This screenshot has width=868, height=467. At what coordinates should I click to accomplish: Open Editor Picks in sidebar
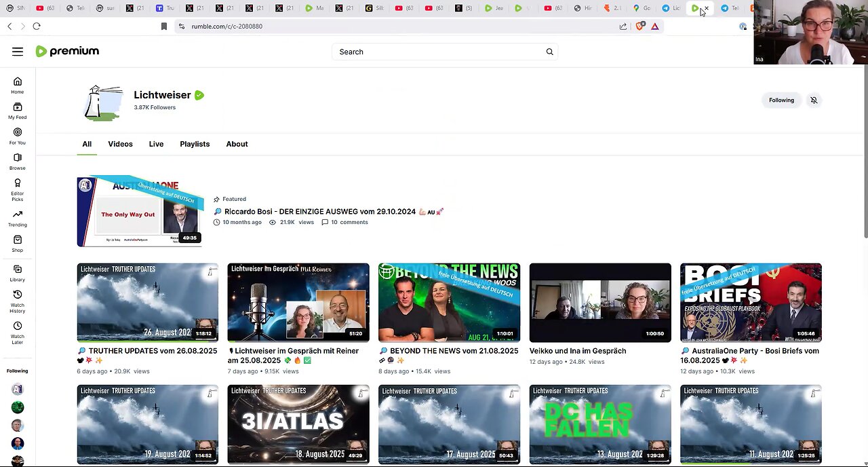click(x=18, y=189)
